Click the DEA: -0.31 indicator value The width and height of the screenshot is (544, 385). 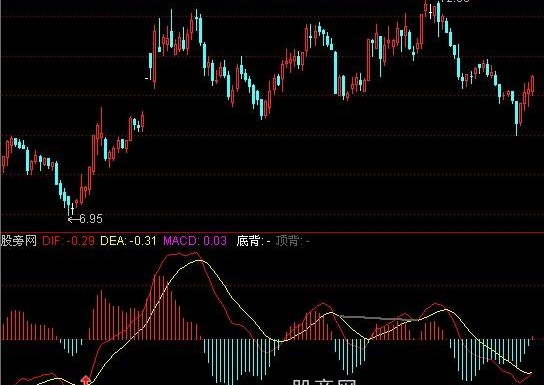pos(128,241)
